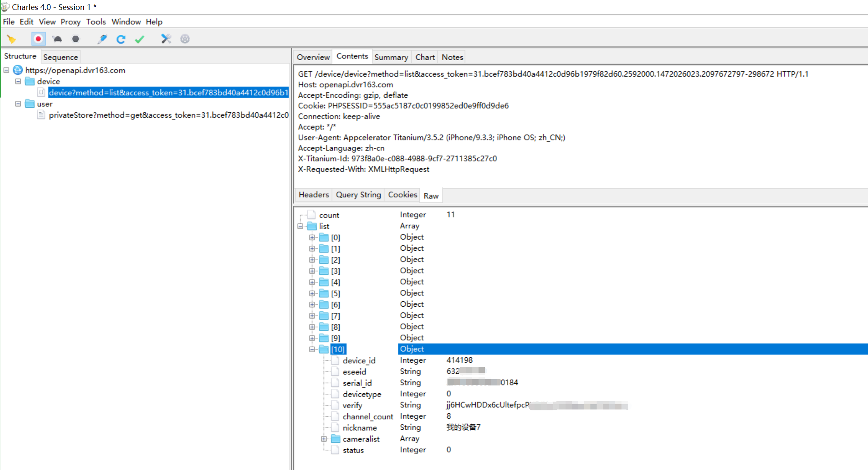This screenshot has height=470, width=868.
Task: Open the View menu
Action: pos(47,22)
